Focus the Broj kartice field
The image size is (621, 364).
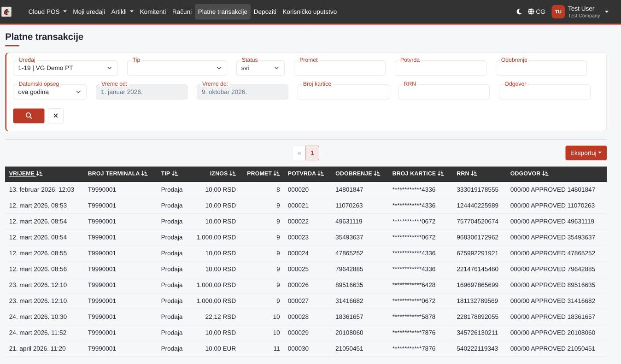click(343, 92)
